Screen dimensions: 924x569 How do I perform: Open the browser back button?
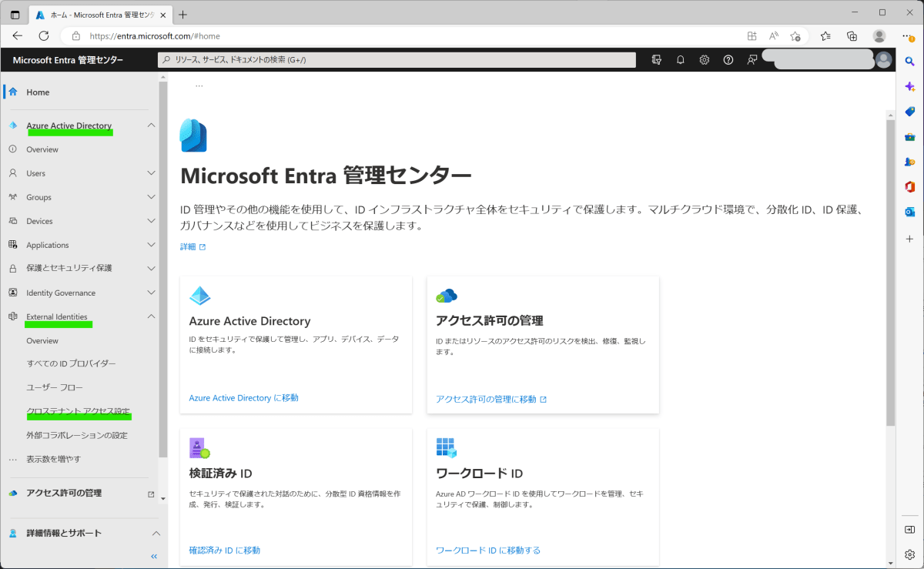pyautogui.click(x=18, y=35)
